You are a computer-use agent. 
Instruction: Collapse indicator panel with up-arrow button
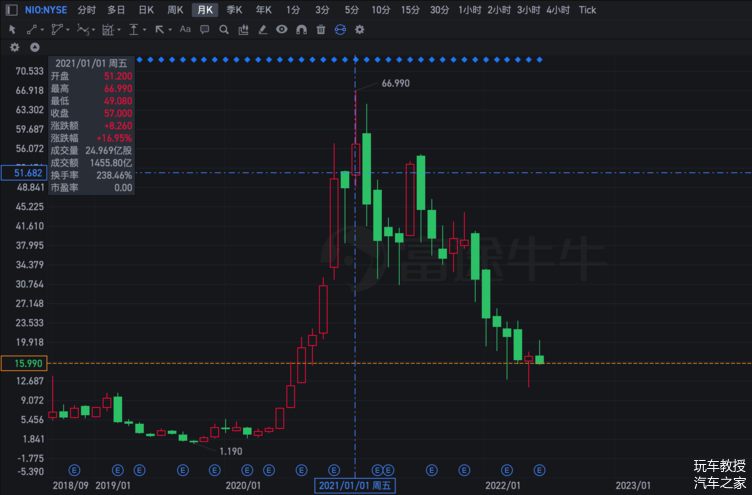pyautogui.click(x=35, y=47)
